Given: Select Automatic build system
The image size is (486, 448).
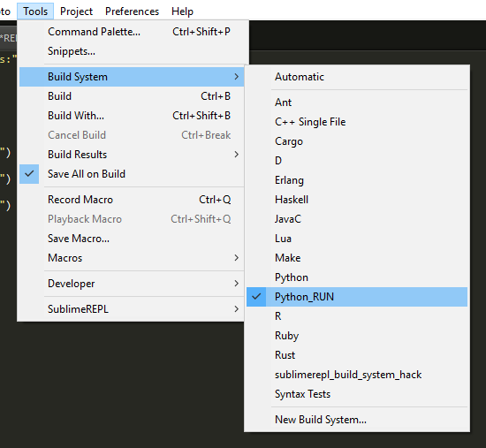Looking at the screenshot, I should pyautogui.click(x=357, y=77).
